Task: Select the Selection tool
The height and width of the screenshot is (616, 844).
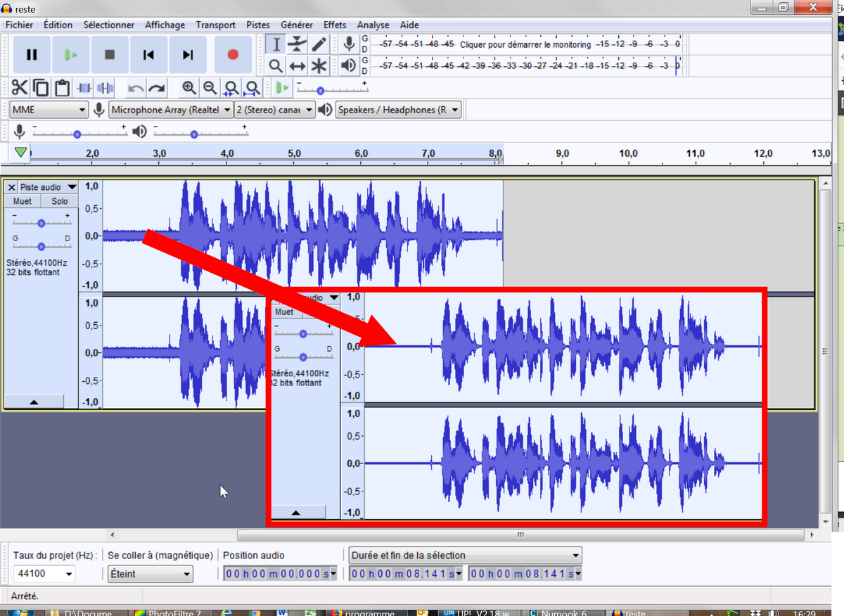Action: (x=276, y=44)
